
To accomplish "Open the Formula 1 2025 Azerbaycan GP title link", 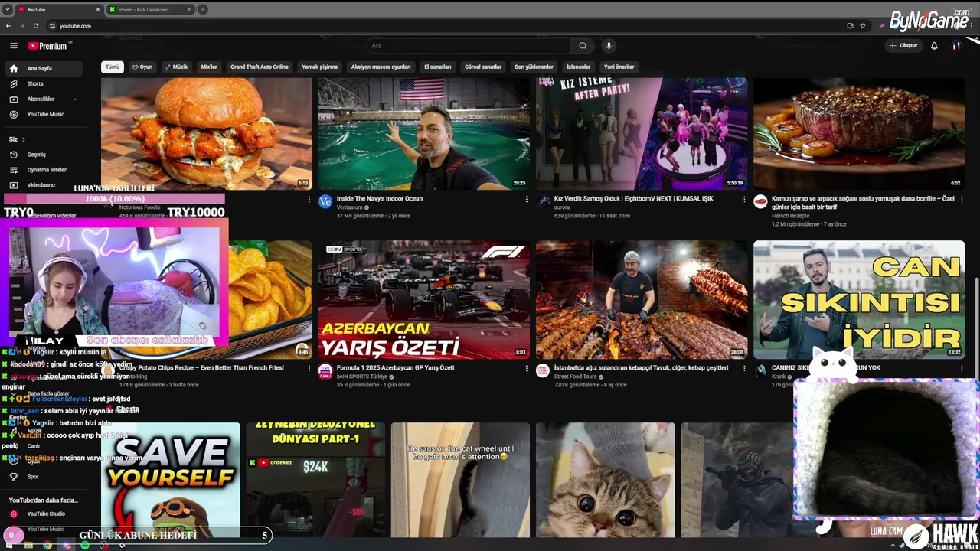I will [396, 368].
